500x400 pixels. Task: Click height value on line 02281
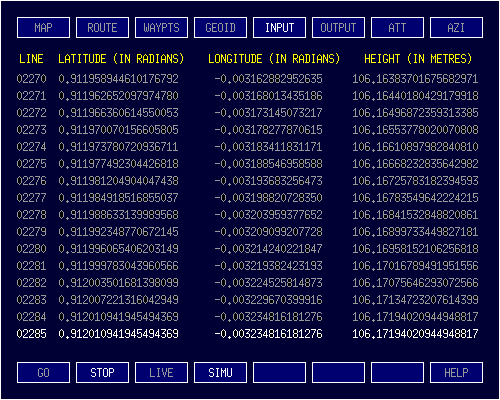[415, 266]
